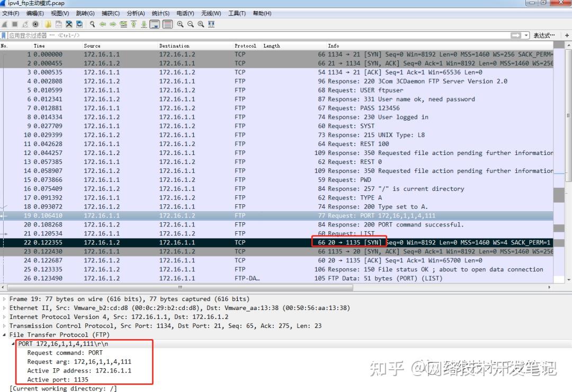Toggle packet list colorization
Screen dimensions: 572x392
168,24
